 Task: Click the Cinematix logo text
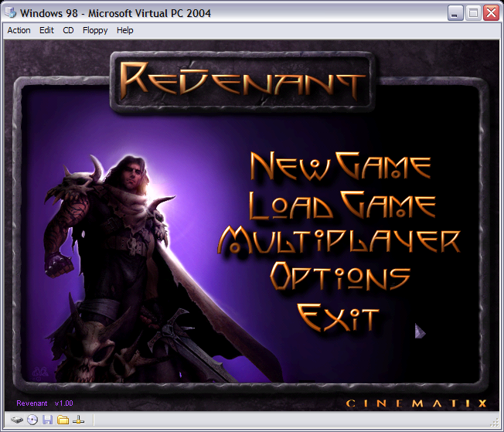point(417,403)
